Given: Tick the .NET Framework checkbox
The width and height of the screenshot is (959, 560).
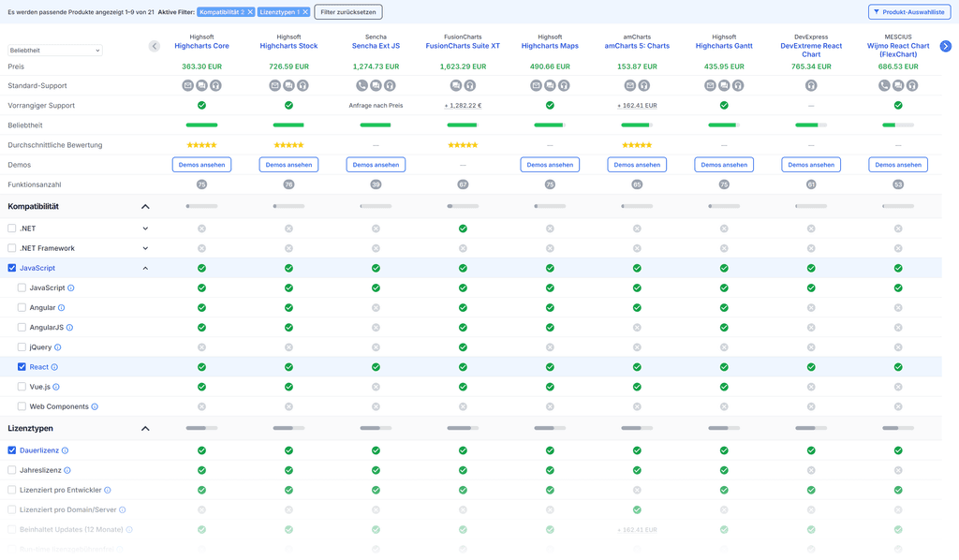Looking at the screenshot, I should [11, 248].
